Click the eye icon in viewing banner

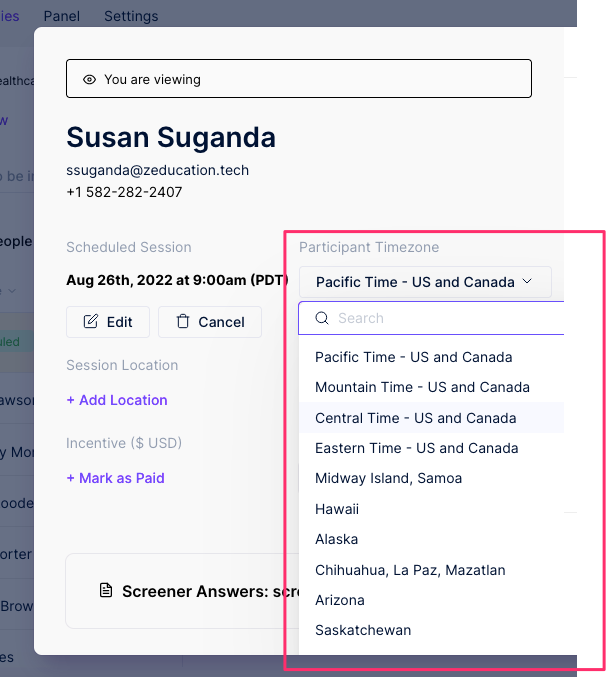tap(89, 79)
